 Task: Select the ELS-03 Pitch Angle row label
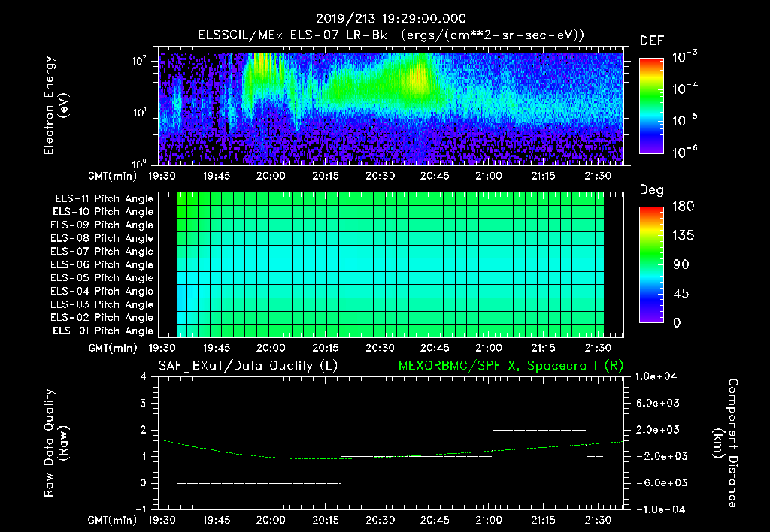pyautogui.click(x=102, y=304)
